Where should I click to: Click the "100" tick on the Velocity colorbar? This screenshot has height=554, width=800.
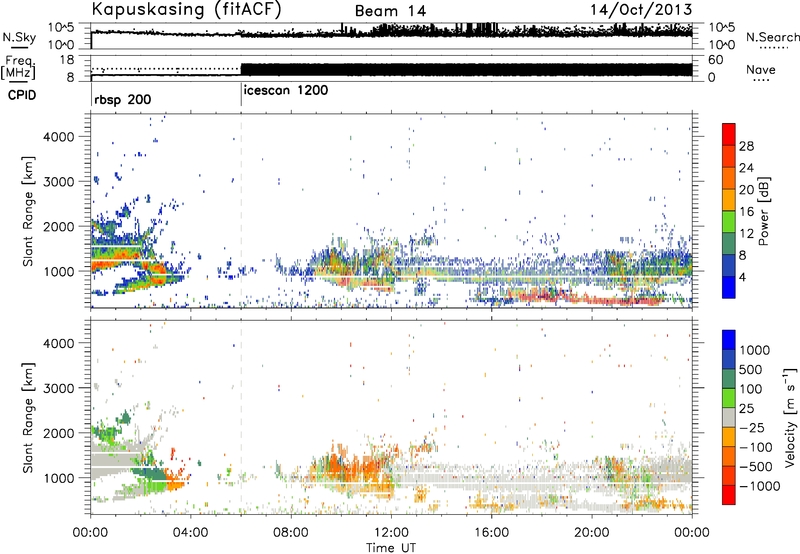point(751,389)
